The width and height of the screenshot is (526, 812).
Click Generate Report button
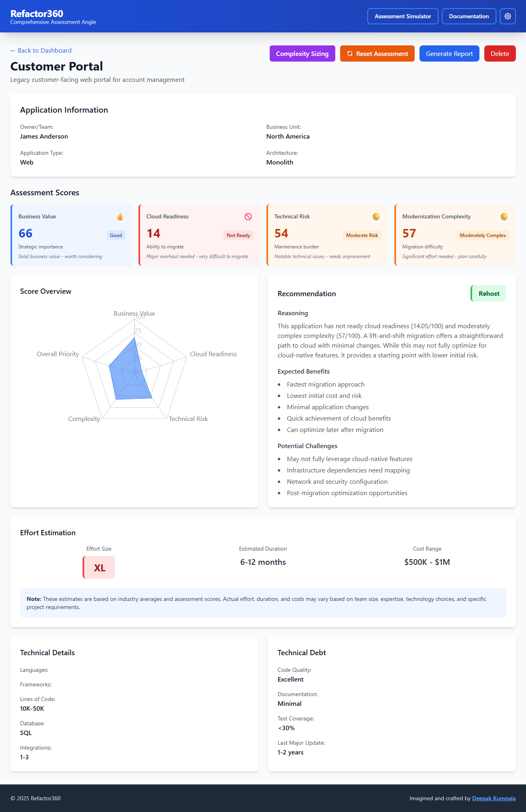(x=449, y=53)
